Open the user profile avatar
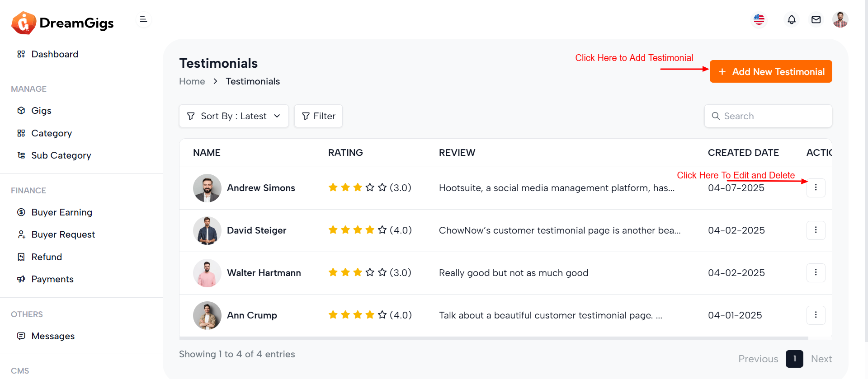Screen dimensions: 868x379 [x=840, y=20]
